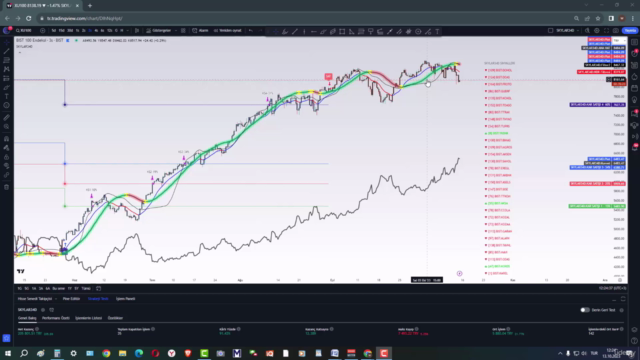Viewport: 640px width, 360px height.
Task: Open the Hisse Senedi Takipçisi tab
Action: click(35, 299)
